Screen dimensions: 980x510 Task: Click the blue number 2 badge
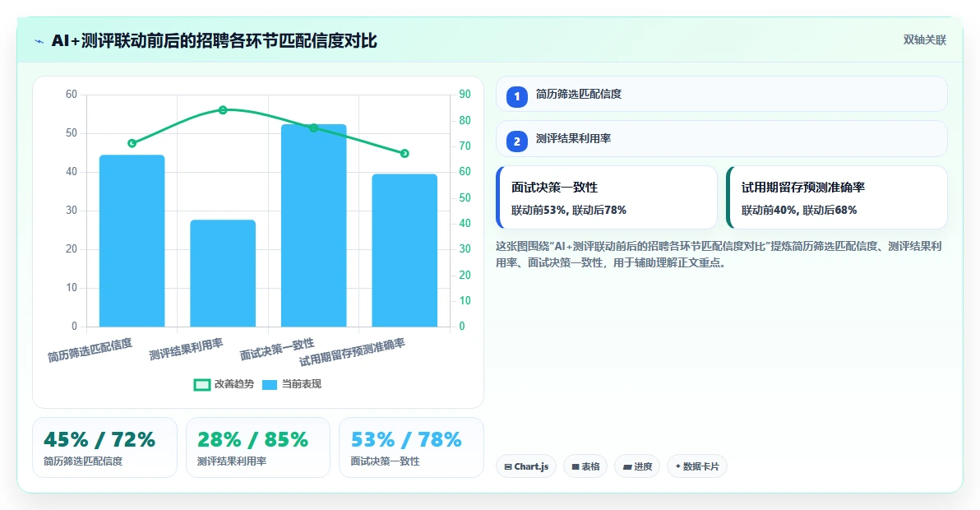point(517,141)
